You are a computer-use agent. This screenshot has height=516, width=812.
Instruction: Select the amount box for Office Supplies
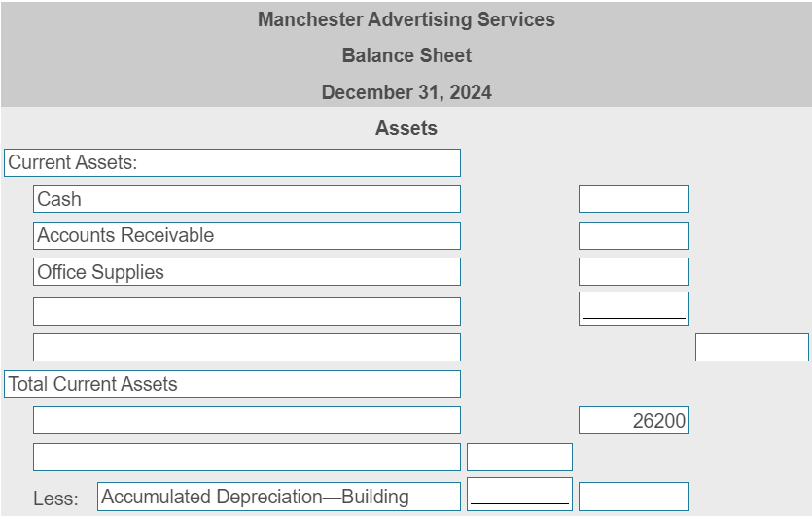[634, 272]
